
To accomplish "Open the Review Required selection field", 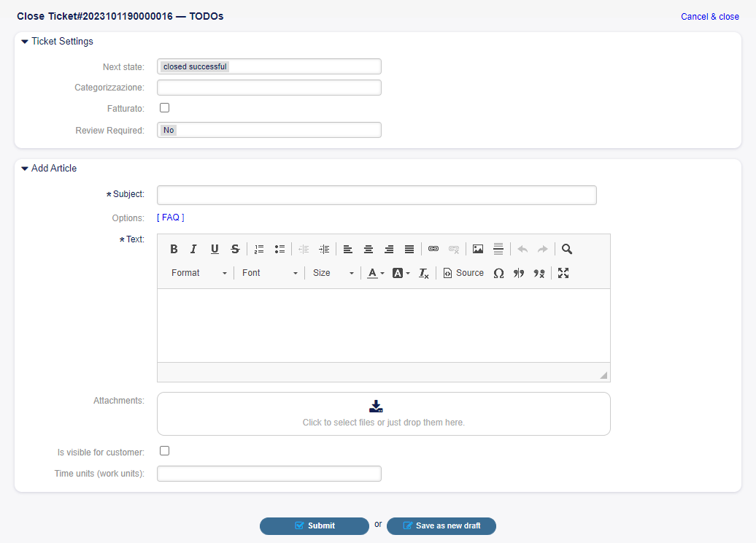I will (269, 131).
